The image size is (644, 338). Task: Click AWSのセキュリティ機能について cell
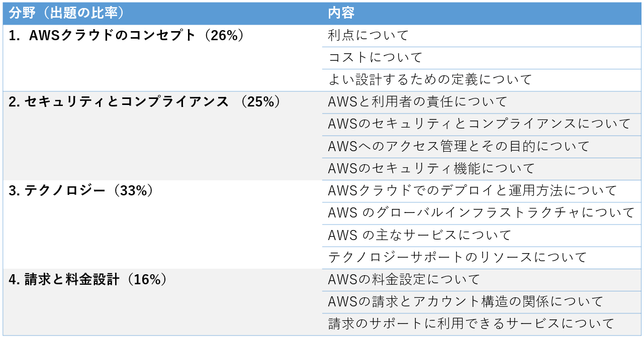[x=482, y=169]
